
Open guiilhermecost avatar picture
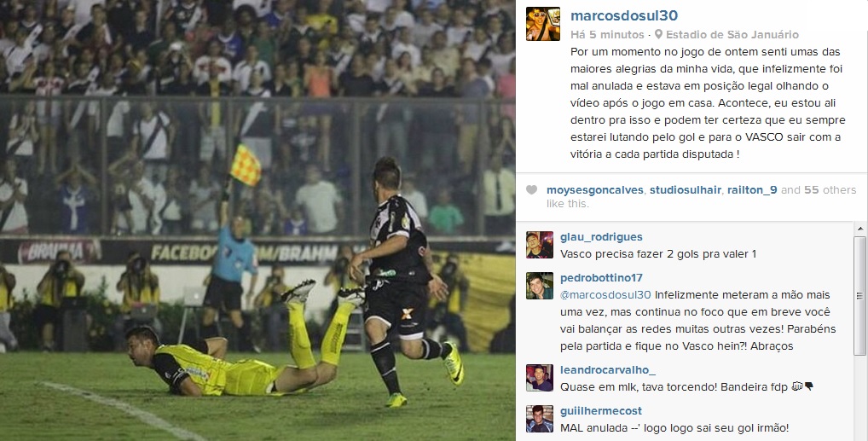pyautogui.click(x=540, y=419)
